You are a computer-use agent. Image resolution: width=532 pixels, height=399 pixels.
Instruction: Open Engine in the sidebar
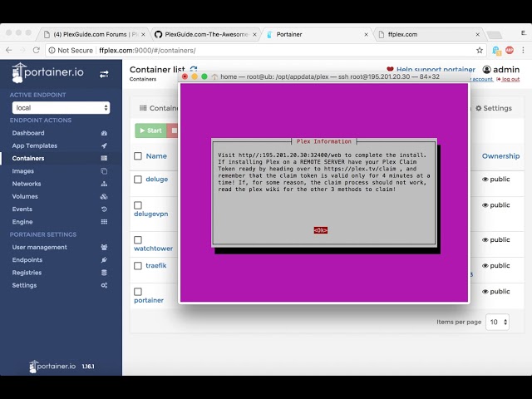(x=22, y=222)
